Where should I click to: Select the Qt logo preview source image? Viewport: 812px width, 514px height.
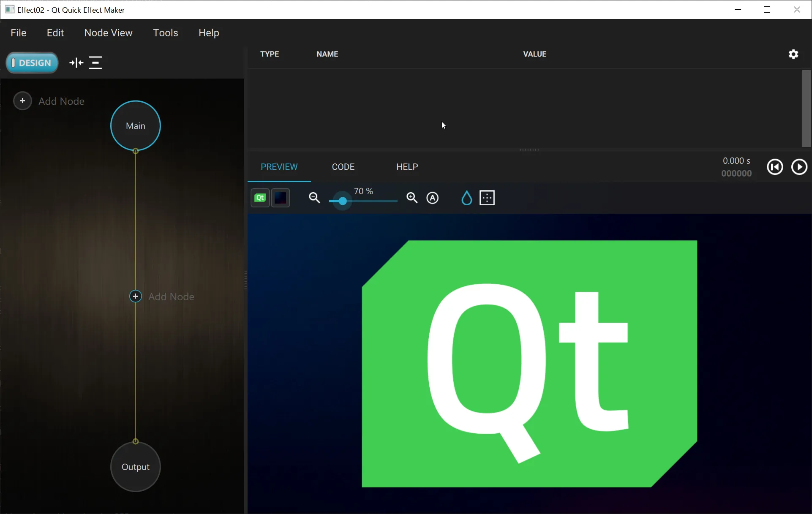coord(260,198)
